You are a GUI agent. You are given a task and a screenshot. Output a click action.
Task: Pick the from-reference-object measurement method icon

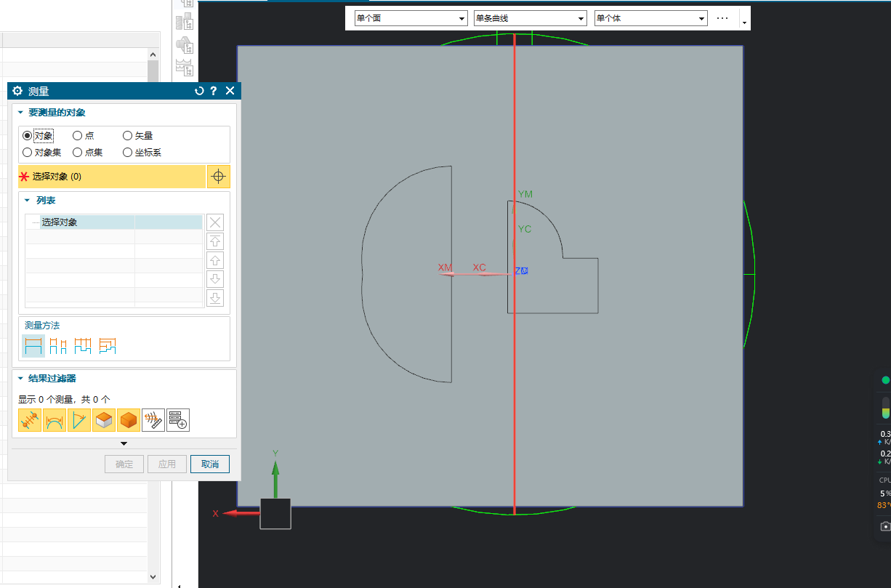pyautogui.click(x=108, y=345)
